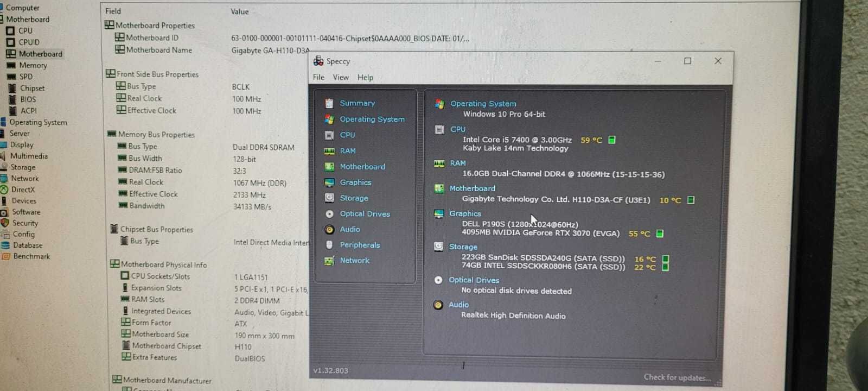Select the Audio speaker icon in Speccy sidebar
The width and height of the screenshot is (868, 391).
click(x=329, y=230)
